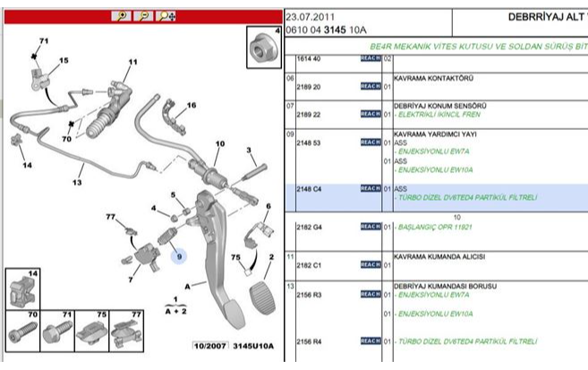Open REACH badge for part 1614 40
Viewport: 588px width, 370px height.
[x=371, y=58]
